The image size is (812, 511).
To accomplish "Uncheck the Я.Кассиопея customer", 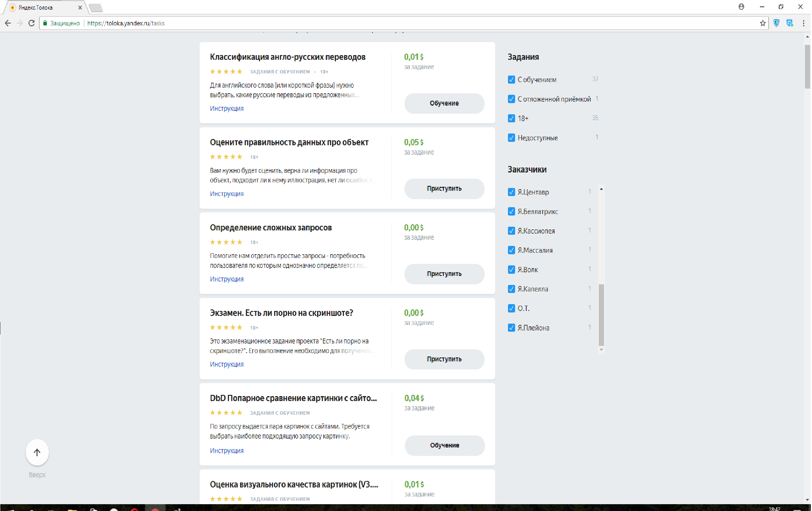I will point(511,230).
